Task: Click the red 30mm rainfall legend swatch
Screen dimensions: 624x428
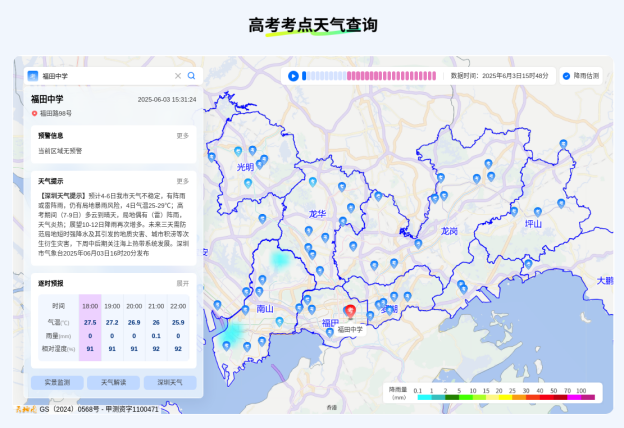Action: tap(525, 397)
